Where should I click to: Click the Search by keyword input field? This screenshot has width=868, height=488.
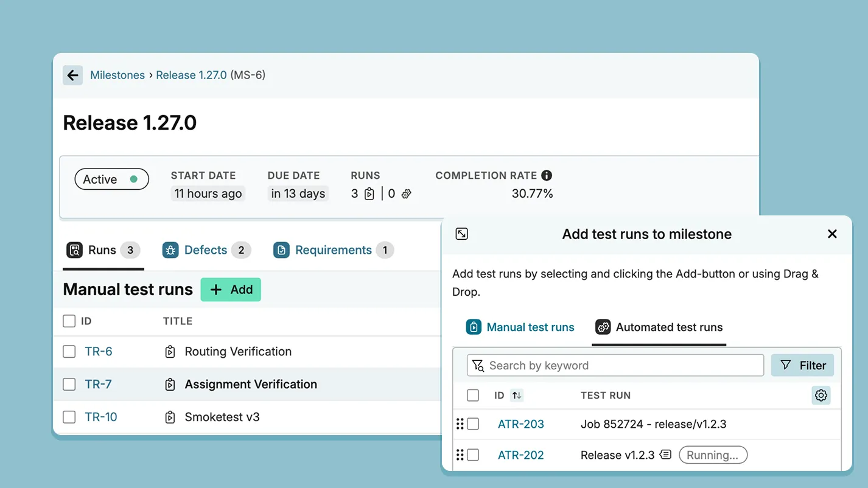click(609, 365)
